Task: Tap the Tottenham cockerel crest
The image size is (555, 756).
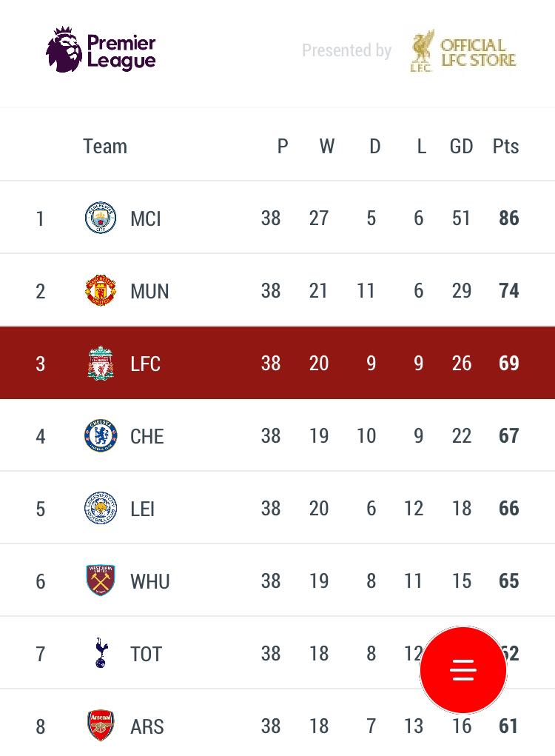Action: (x=101, y=653)
